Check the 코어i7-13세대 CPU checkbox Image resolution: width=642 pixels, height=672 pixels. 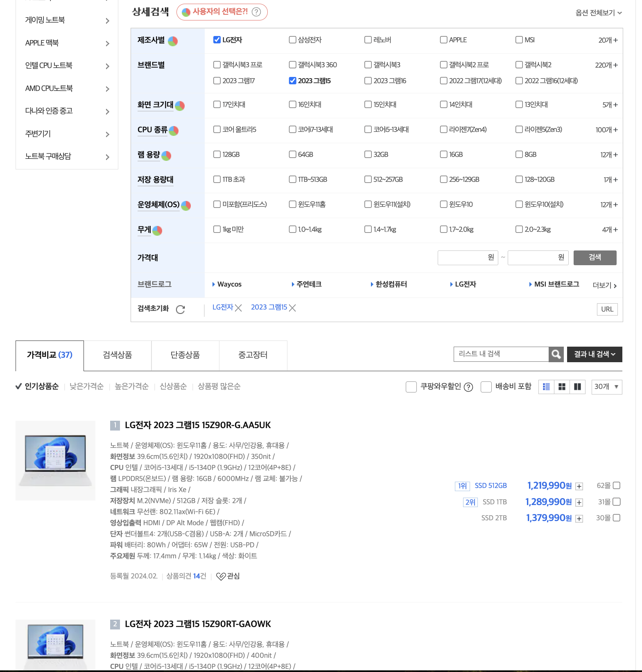click(x=292, y=129)
